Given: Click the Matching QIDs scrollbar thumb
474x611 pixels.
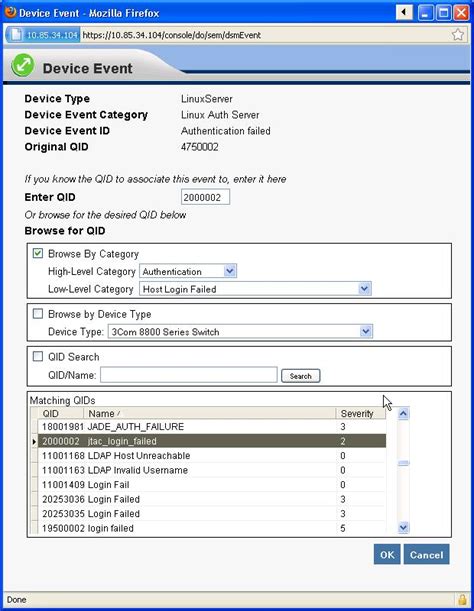Looking at the screenshot, I should 403,463.
